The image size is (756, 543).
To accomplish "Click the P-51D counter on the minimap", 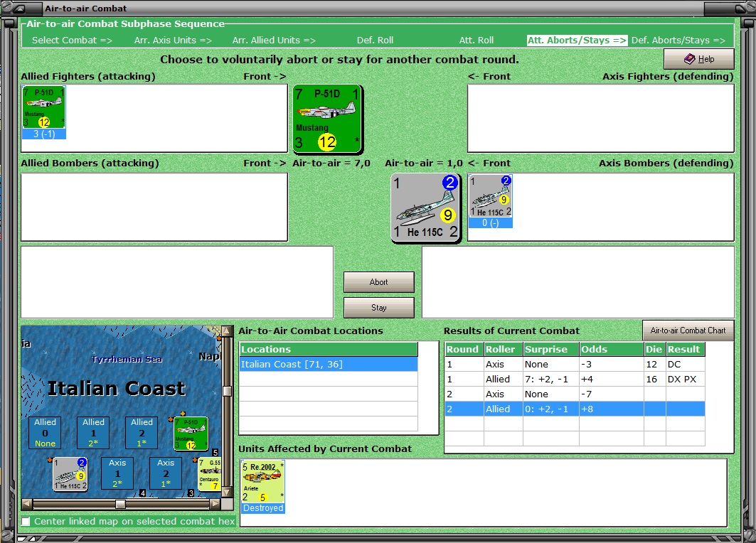I will pos(191,434).
